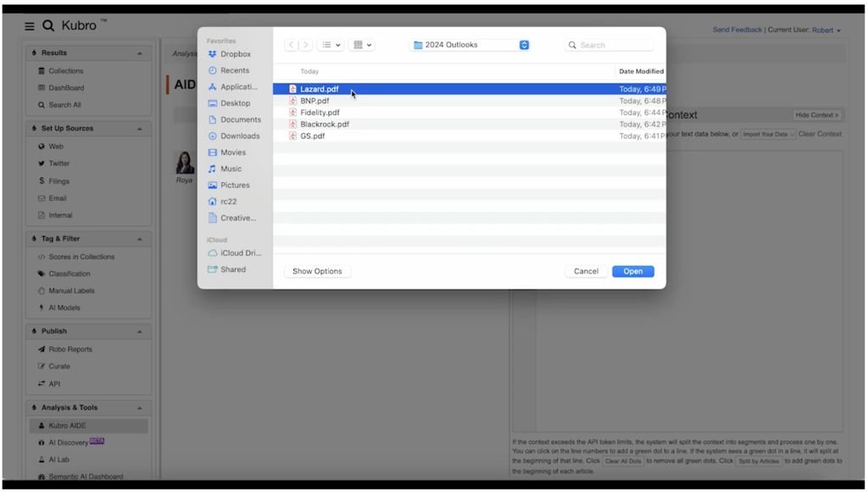Open the rc22 home folder
868x492 pixels.
tap(222, 202)
